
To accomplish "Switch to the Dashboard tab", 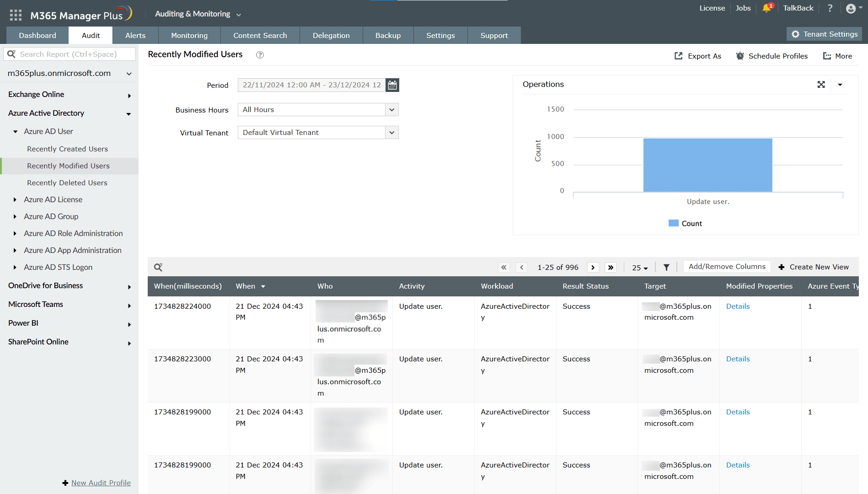I will pos(38,35).
